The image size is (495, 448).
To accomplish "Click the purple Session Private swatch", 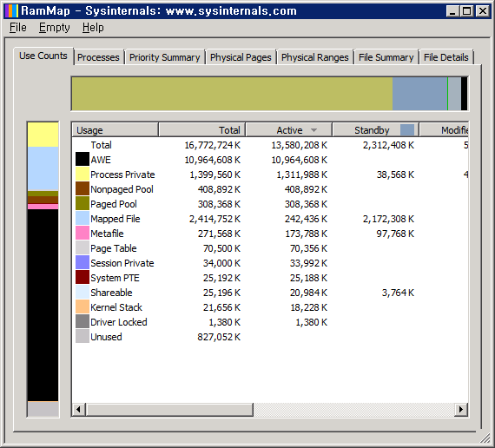I will pyautogui.click(x=82, y=263).
